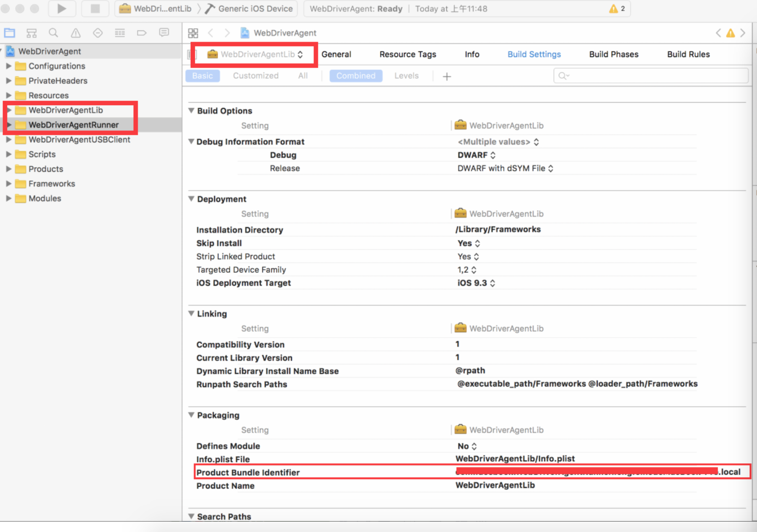Click the Stop button in toolbar
Screen dimensions: 757x532
pos(95,8)
